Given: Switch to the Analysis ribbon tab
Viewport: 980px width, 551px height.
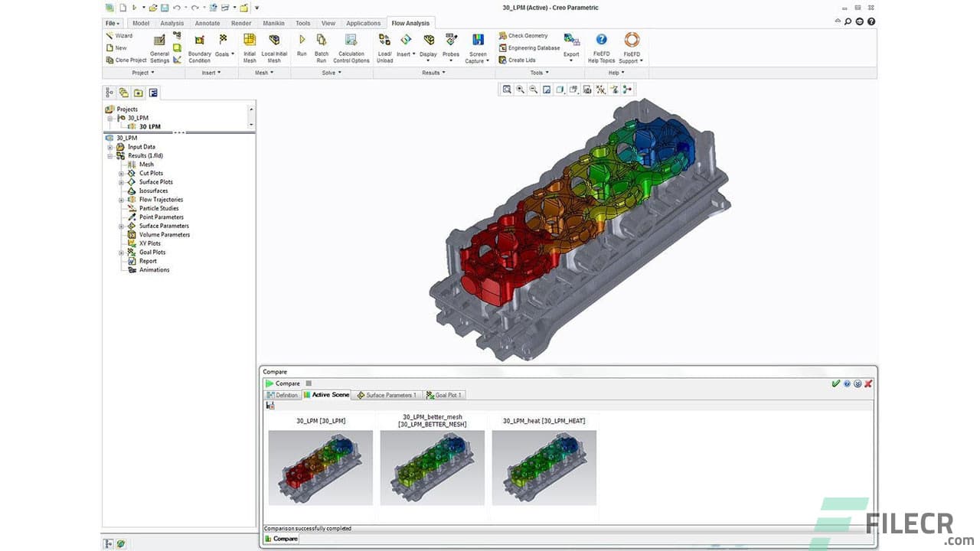Looking at the screenshot, I should pyautogui.click(x=171, y=23).
